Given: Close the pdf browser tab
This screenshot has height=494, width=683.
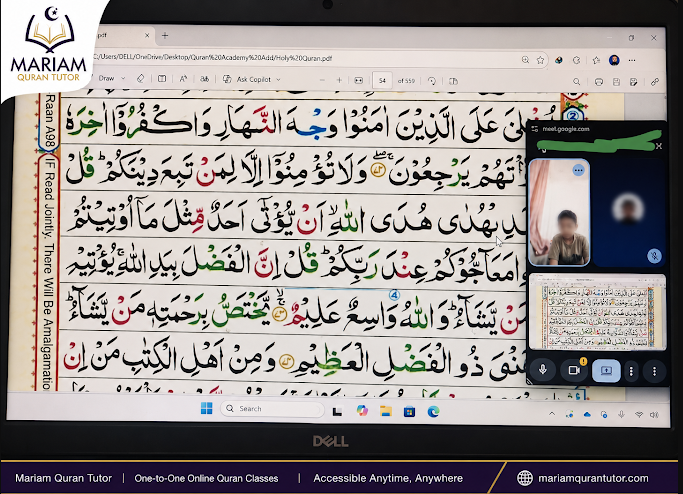Looking at the screenshot, I should [x=147, y=35].
